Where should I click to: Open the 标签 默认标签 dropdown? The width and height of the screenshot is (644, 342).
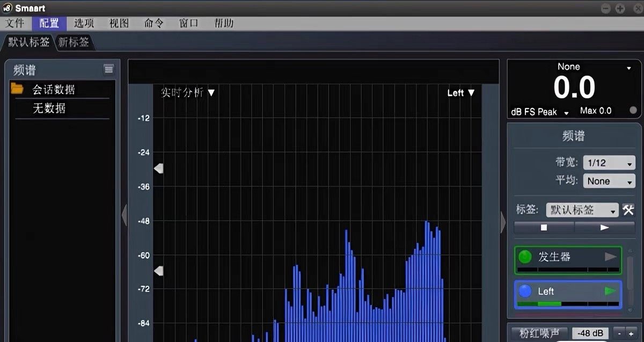582,210
